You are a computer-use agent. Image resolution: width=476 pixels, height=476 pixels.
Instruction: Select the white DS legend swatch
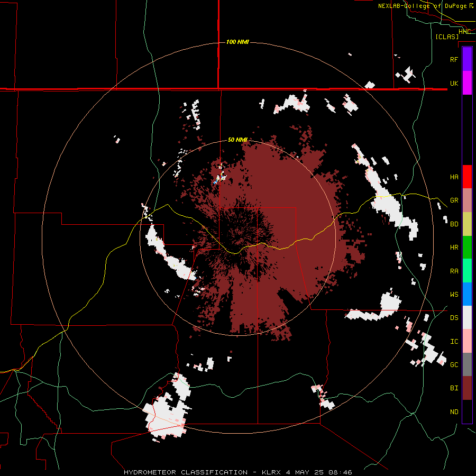(467, 317)
